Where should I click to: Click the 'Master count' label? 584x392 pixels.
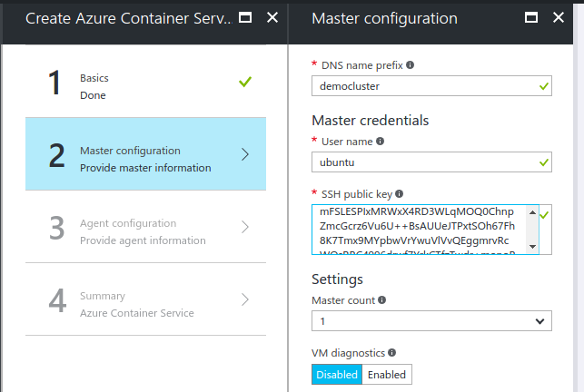tap(343, 300)
